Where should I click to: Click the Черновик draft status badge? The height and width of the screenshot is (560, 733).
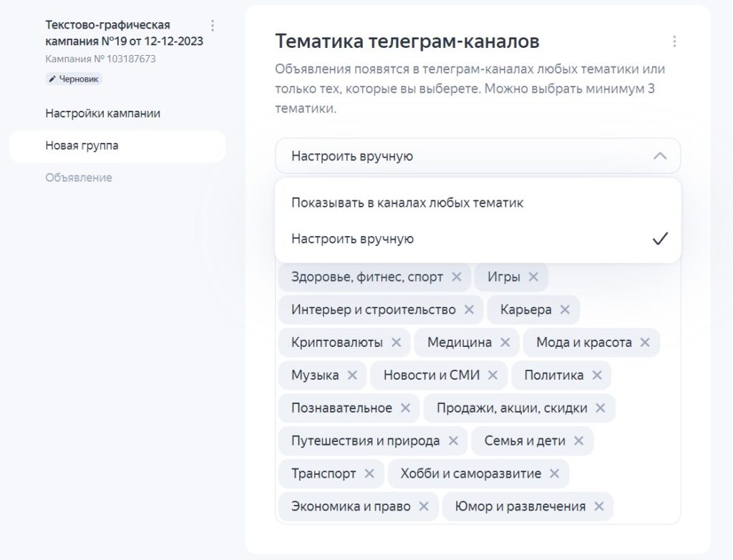click(74, 79)
